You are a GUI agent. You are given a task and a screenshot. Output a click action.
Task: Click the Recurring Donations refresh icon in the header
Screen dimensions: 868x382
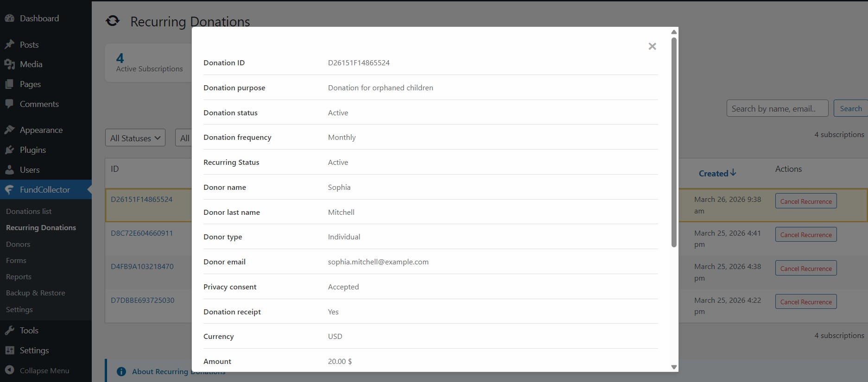coord(113,21)
